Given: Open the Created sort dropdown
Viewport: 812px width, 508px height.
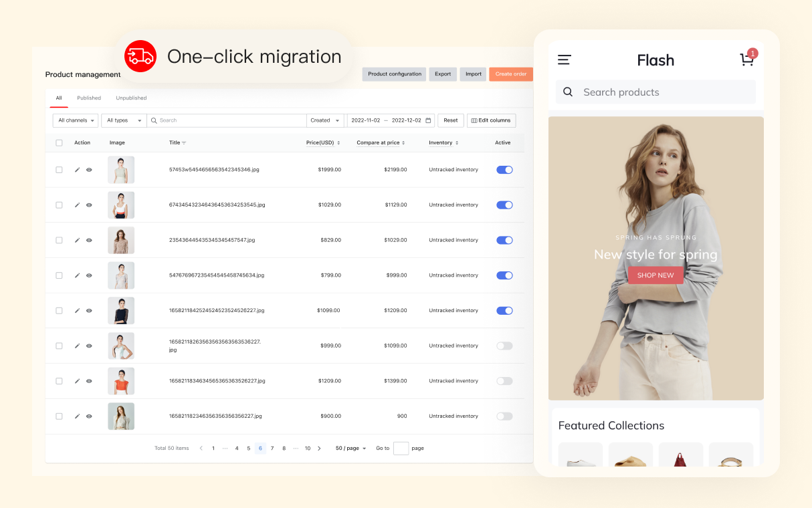Looking at the screenshot, I should pos(325,120).
